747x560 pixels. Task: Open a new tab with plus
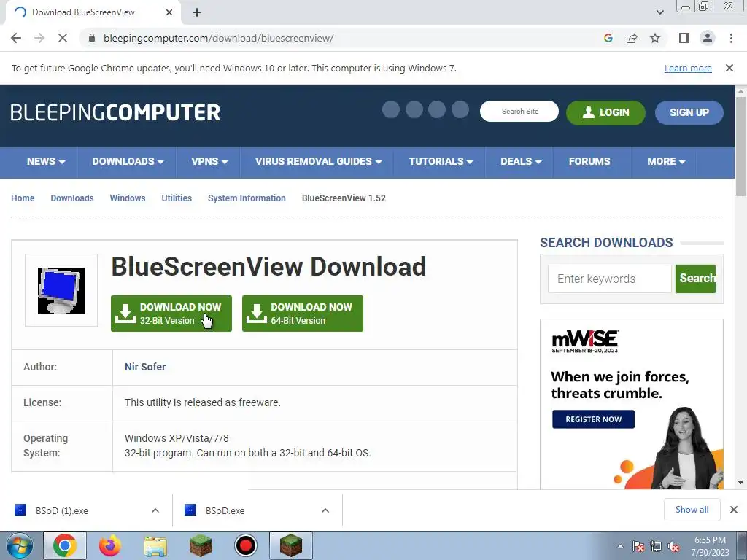(197, 12)
